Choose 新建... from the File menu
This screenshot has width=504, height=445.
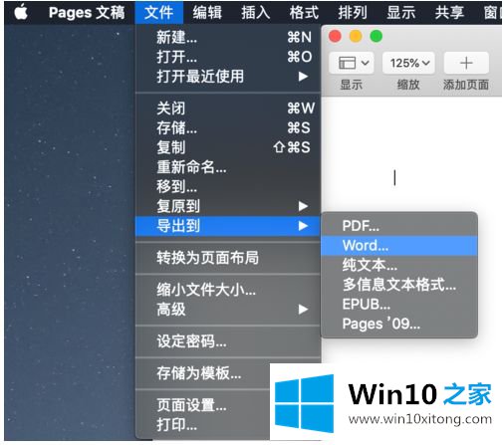click(x=228, y=37)
